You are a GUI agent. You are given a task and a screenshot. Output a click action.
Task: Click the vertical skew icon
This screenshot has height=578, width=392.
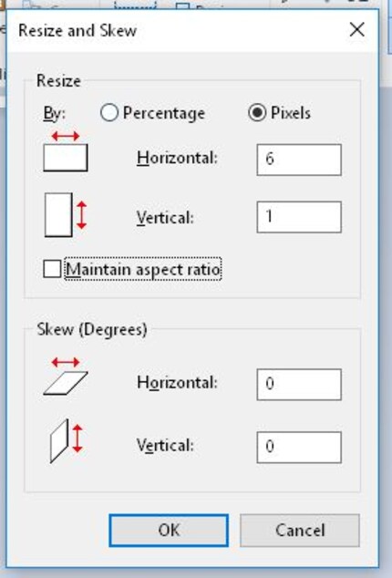[x=66, y=440]
